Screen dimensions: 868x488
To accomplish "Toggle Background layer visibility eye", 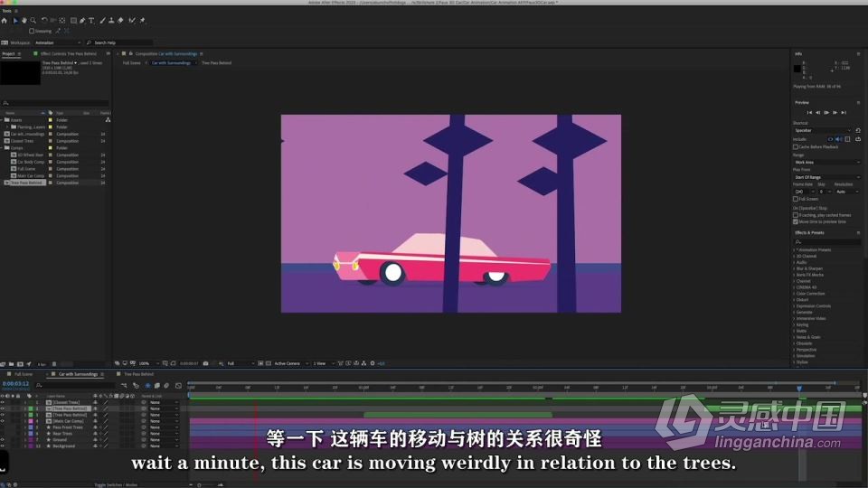I will point(2,446).
